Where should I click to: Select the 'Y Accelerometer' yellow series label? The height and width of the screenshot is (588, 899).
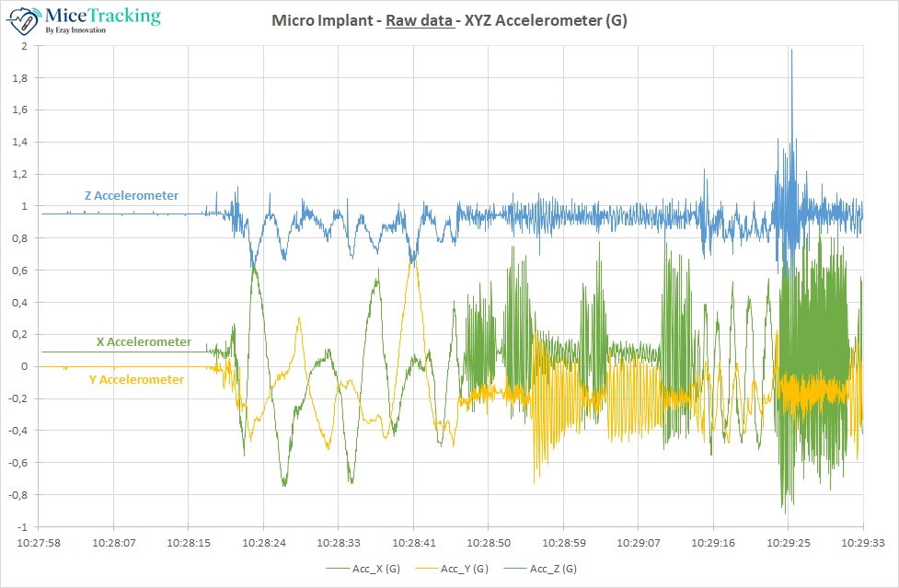(x=136, y=379)
